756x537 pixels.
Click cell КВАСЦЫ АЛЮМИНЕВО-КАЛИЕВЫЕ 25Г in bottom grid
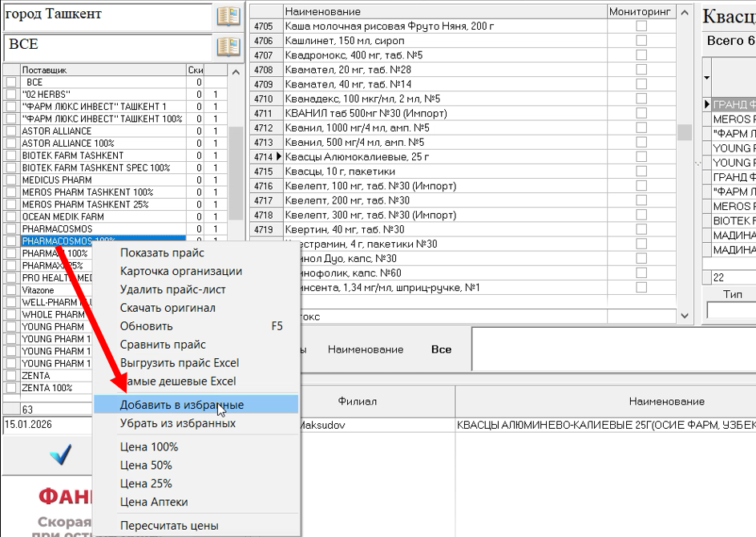pos(605,425)
